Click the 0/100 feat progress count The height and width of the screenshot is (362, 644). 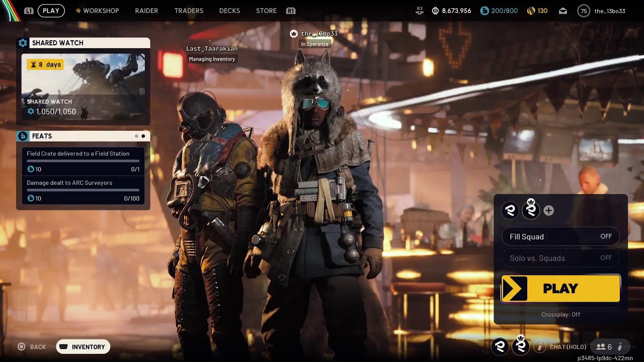132,199
